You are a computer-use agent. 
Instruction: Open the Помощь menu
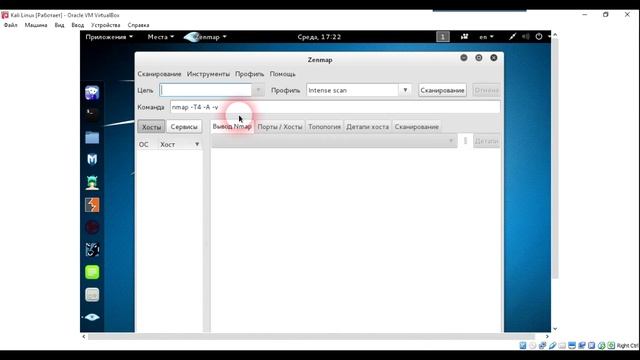[x=282, y=74]
